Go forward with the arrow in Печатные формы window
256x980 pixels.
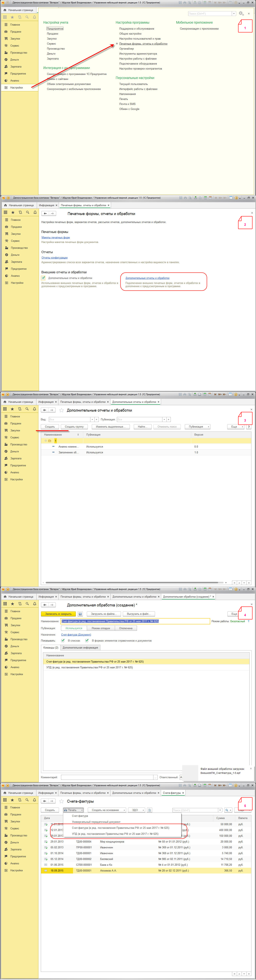53,213
